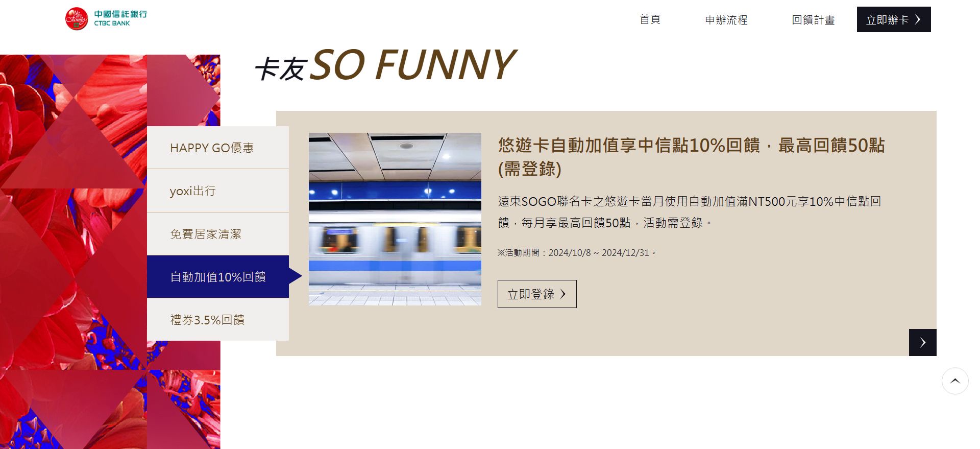Click the 卡友 SO FUNNY section heading
980x449 pixels.
click(x=385, y=65)
